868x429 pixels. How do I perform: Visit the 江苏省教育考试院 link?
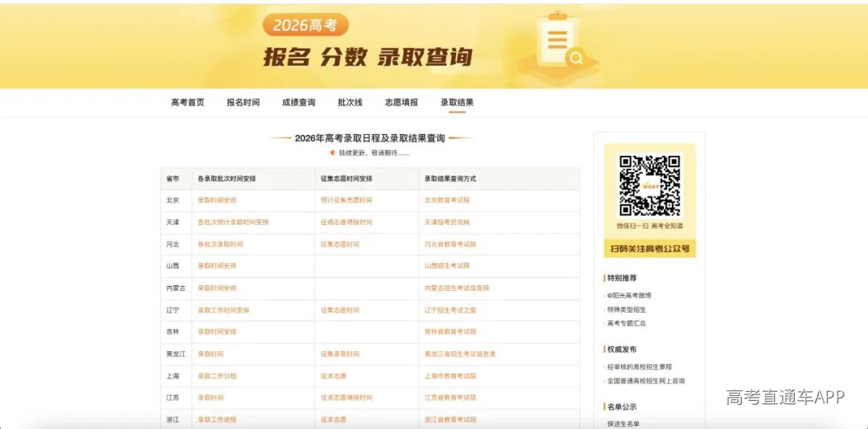tap(450, 398)
